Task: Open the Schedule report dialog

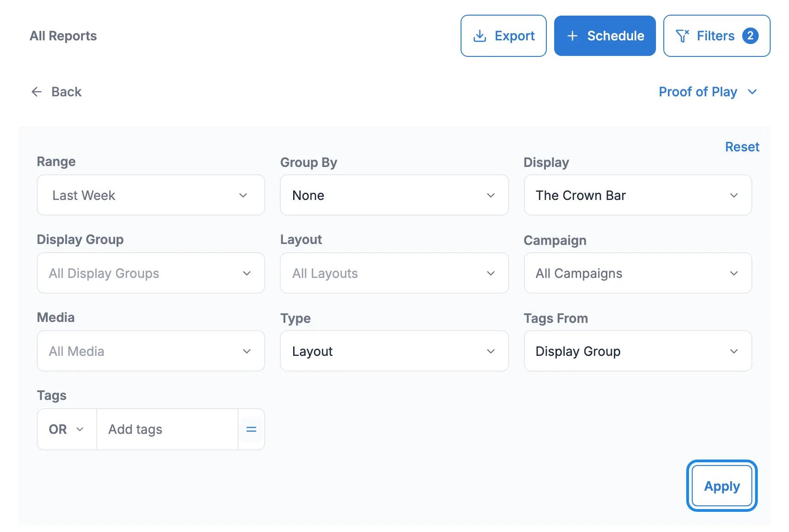Action: pyautogui.click(x=605, y=36)
